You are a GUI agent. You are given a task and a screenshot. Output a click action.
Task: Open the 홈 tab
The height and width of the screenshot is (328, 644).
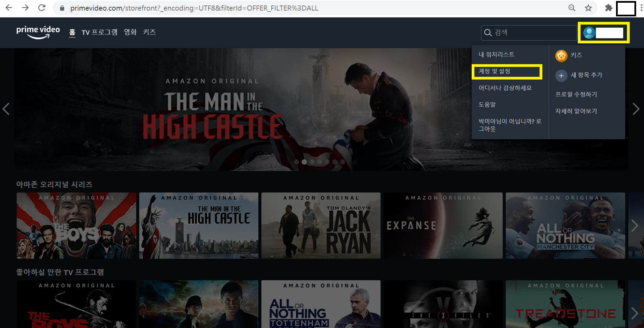(72, 33)
